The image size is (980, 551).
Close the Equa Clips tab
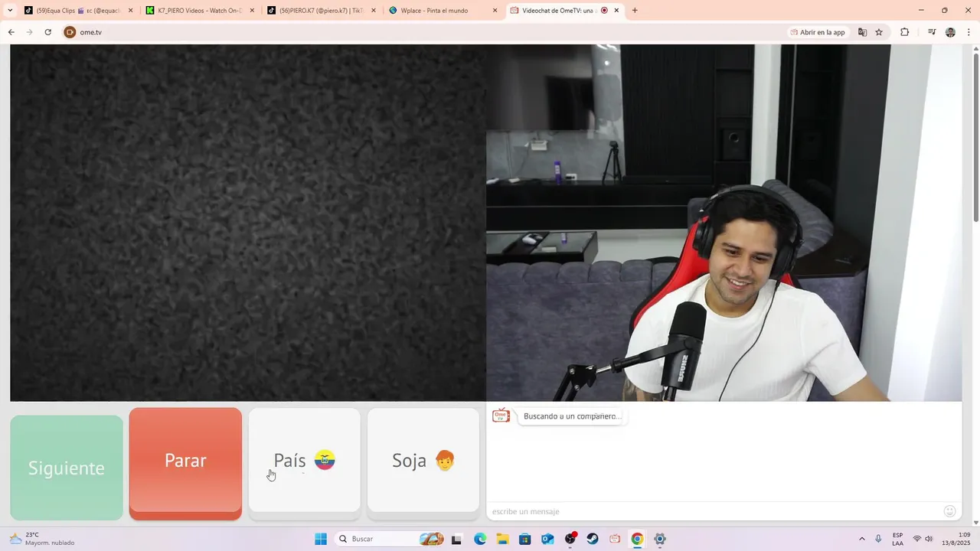tap(131, 11)
